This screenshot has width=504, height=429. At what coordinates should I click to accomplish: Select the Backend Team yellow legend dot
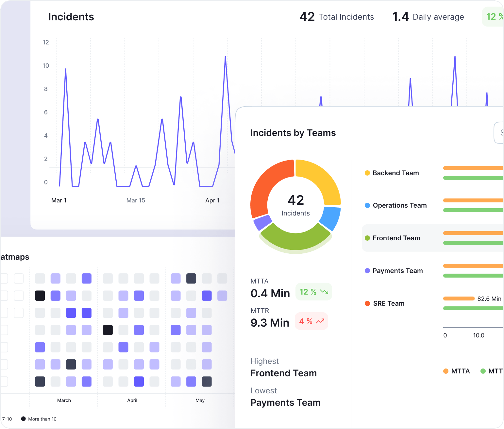pos(367,173)
